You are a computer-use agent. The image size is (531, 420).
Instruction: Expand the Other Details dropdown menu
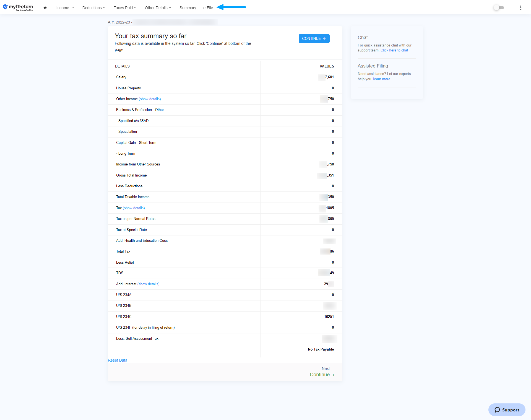click(158, 7)
